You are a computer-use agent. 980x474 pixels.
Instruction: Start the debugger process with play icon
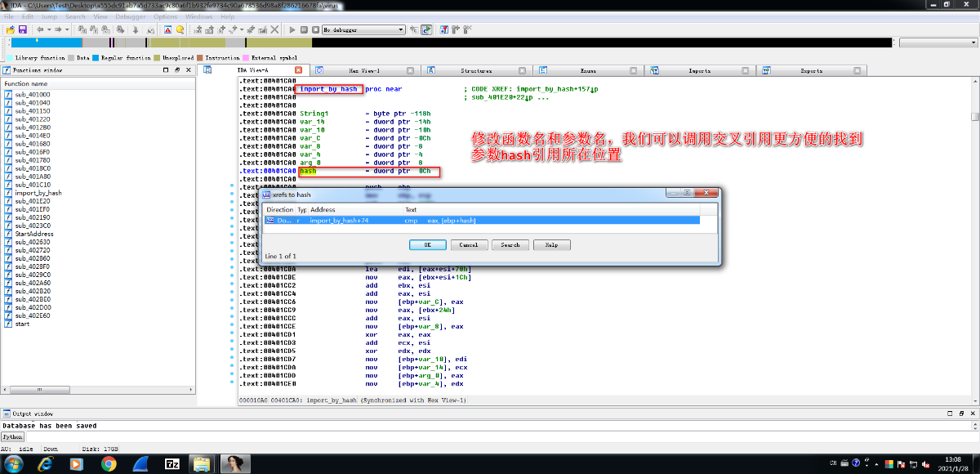click(x=292, y=29)
